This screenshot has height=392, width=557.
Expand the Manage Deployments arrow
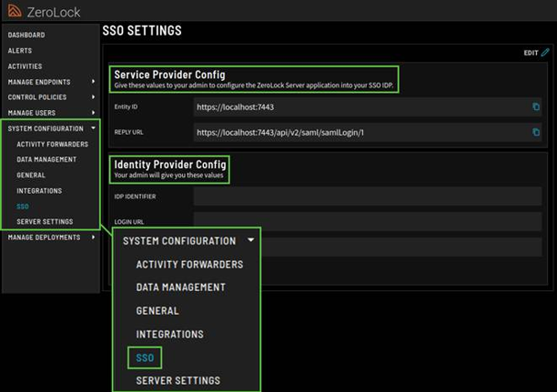(93, 236)
